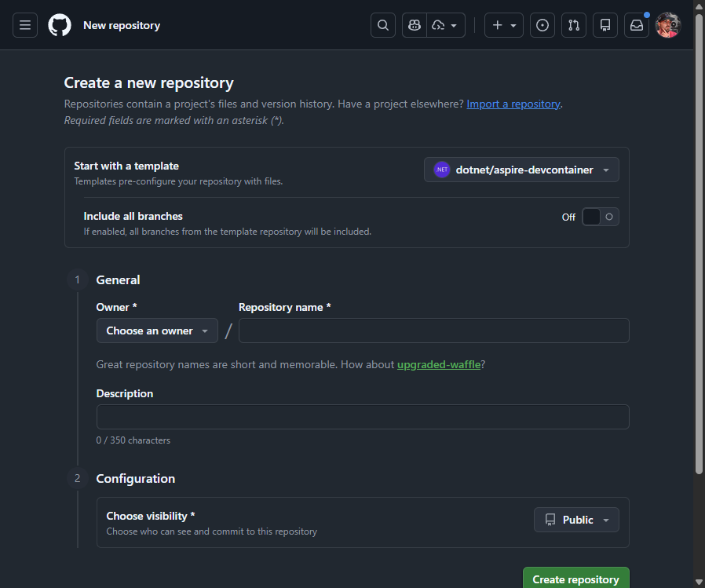The image size is (705, 588).
Task: Click inside the Description field
Action: (363, 417)
